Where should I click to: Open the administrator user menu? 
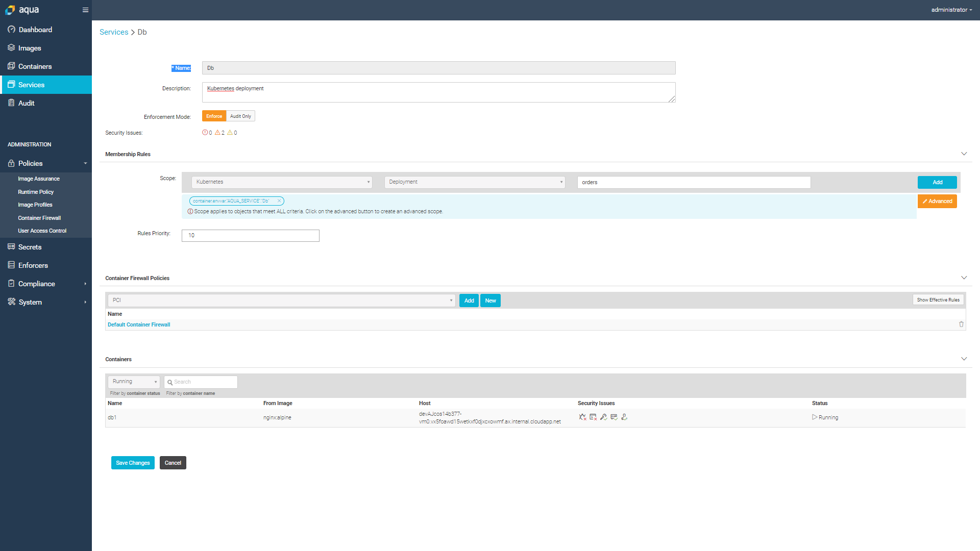(x=951, y=10)
